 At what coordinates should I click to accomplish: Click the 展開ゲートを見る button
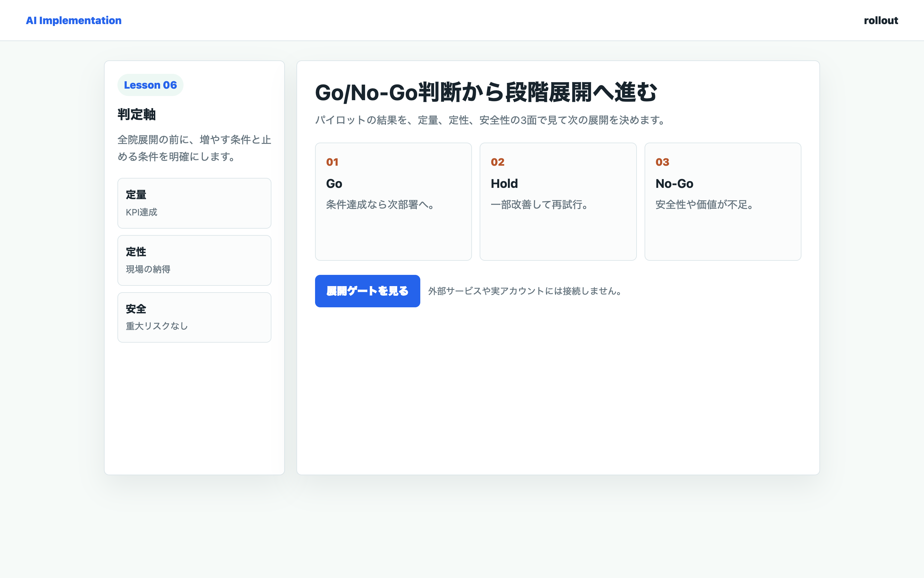tap(367, 291)
